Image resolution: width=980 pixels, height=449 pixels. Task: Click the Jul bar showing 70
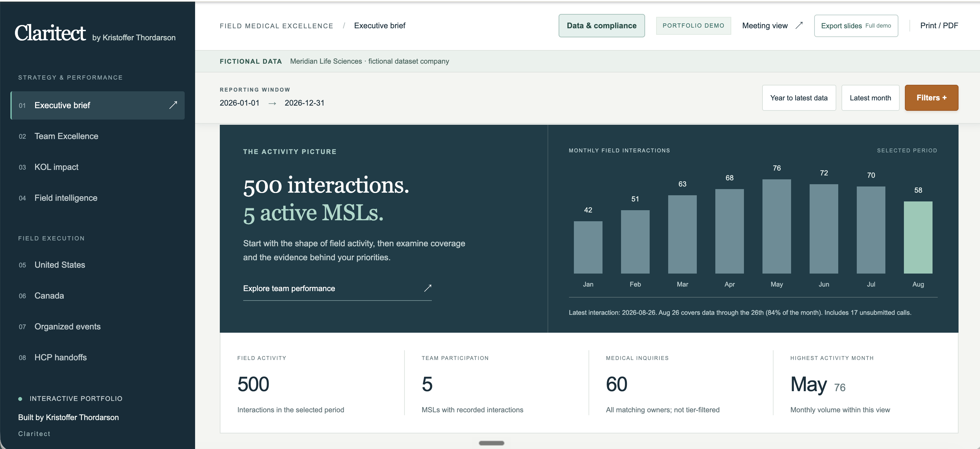click(x=871, y=230)
